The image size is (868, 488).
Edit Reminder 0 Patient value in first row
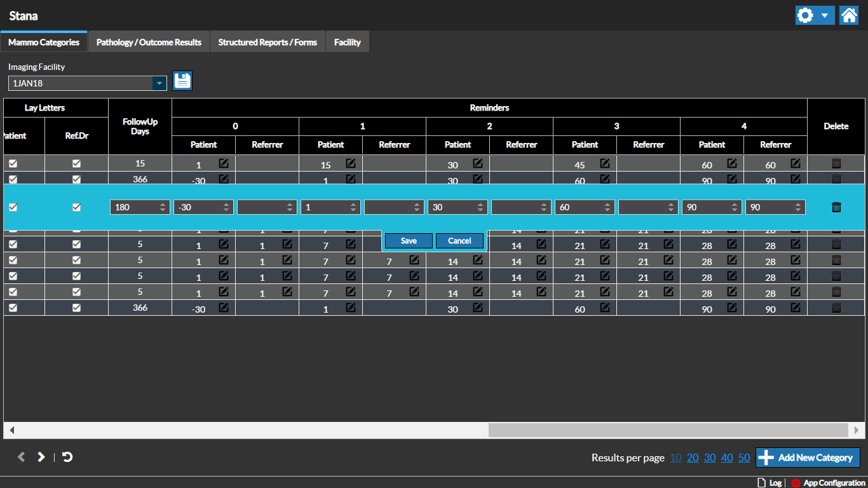point(224,163)
